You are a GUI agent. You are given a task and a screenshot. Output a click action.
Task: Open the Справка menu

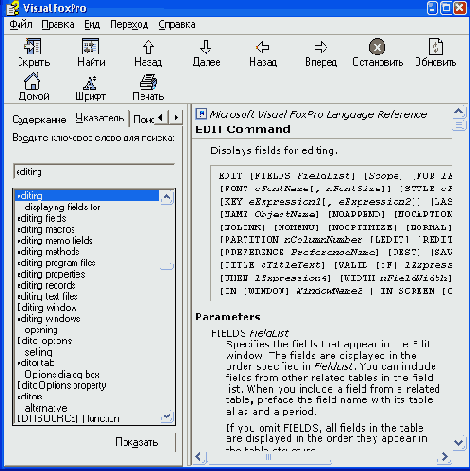[177, 25]
